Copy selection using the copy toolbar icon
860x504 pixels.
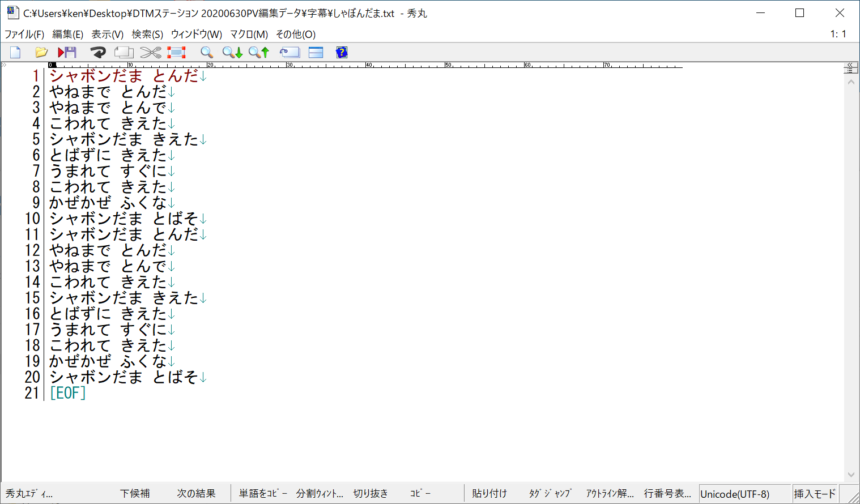point(124,53)
